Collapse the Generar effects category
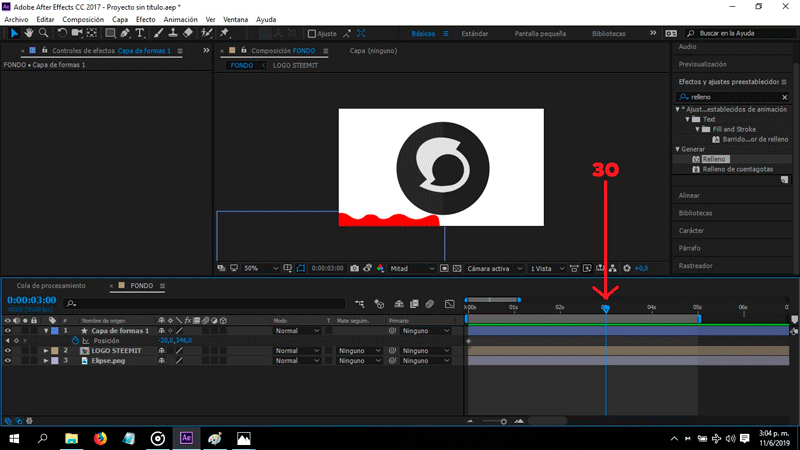Viewport: 800px width, 450px height. (678, 149)
